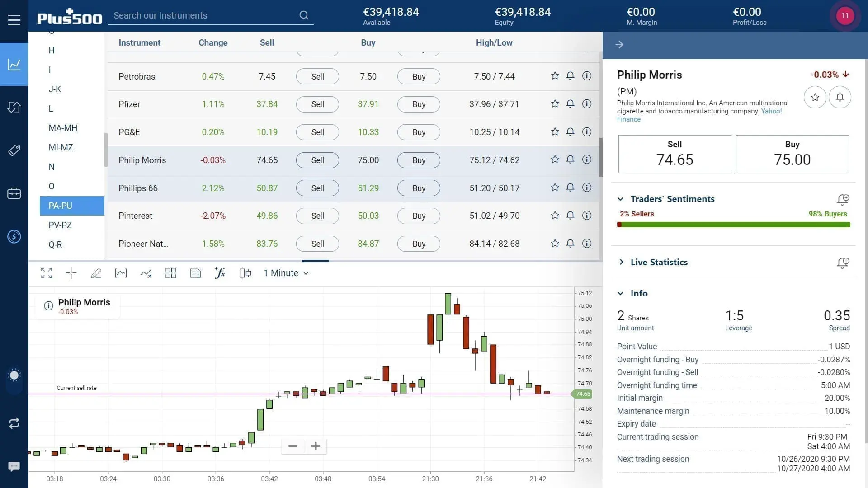Collapse the Info section
The image size is (868, 488).
[x=621, y=293]
